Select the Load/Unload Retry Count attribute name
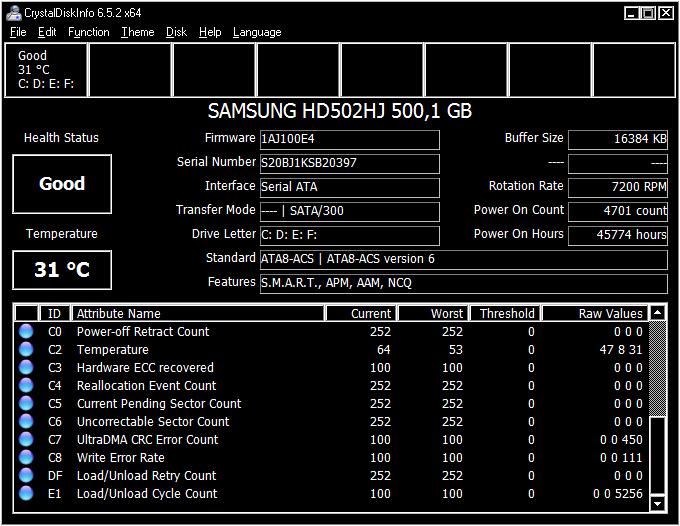The image size is (680, 526). point(146,476)
